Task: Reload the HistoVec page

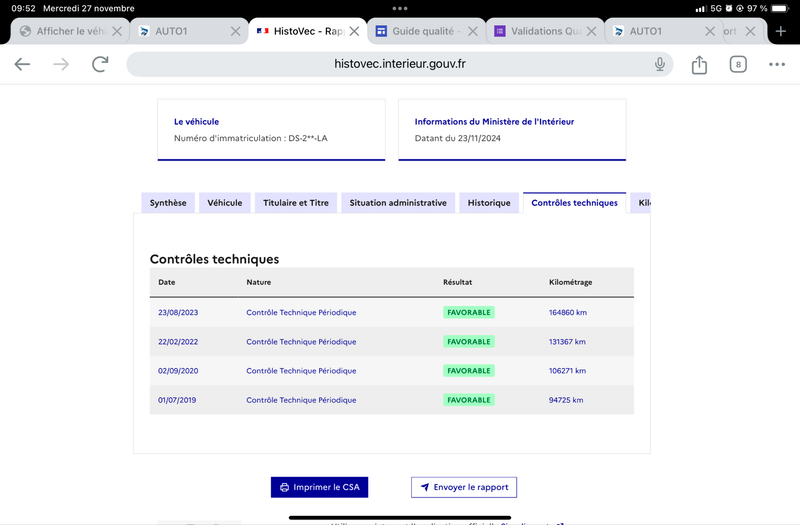Action: coord(100,64)
